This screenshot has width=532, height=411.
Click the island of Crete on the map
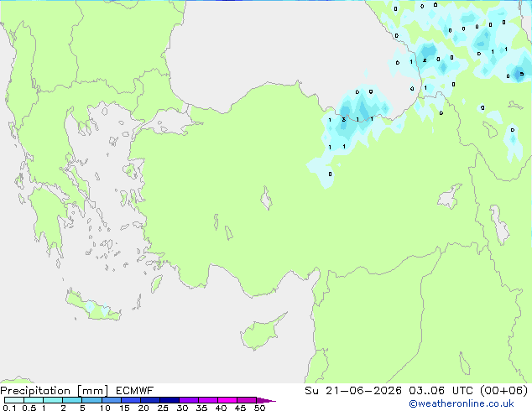click(93, 307)
